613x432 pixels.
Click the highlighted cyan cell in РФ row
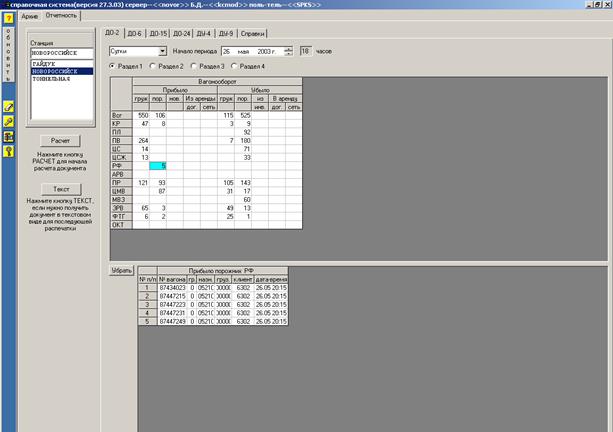click(x=158, y=166)
